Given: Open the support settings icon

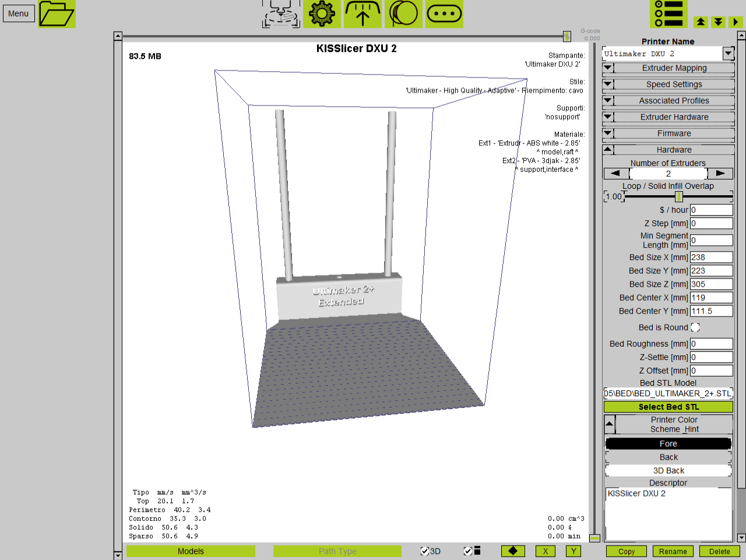Looking at the screenshot, I should pyautogui.click(x=363, y=14).
